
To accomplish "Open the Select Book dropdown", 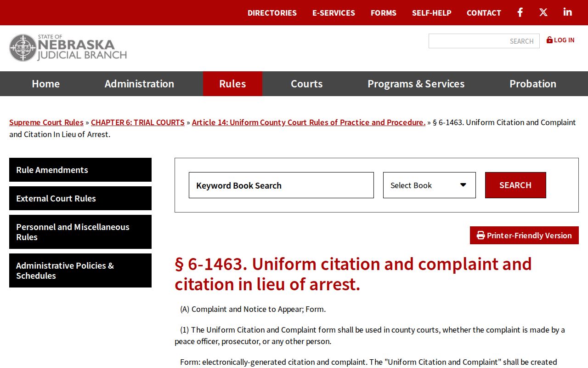I will [x=430, y=185].
